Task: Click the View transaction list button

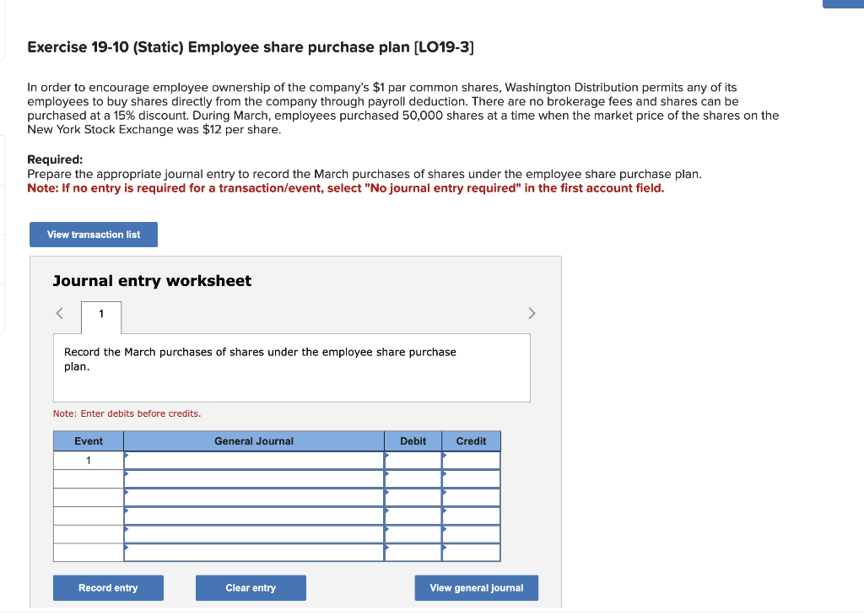Action: click(x=93, y=235)
